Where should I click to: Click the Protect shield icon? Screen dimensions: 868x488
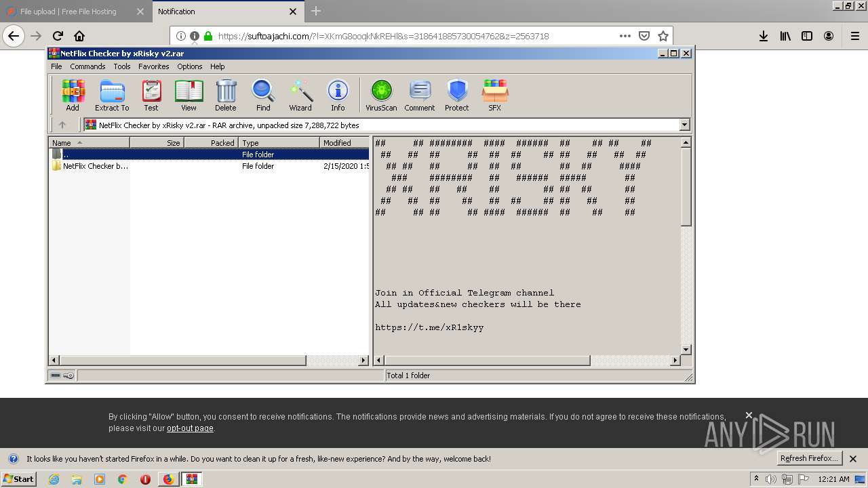(x=457, y=96)
